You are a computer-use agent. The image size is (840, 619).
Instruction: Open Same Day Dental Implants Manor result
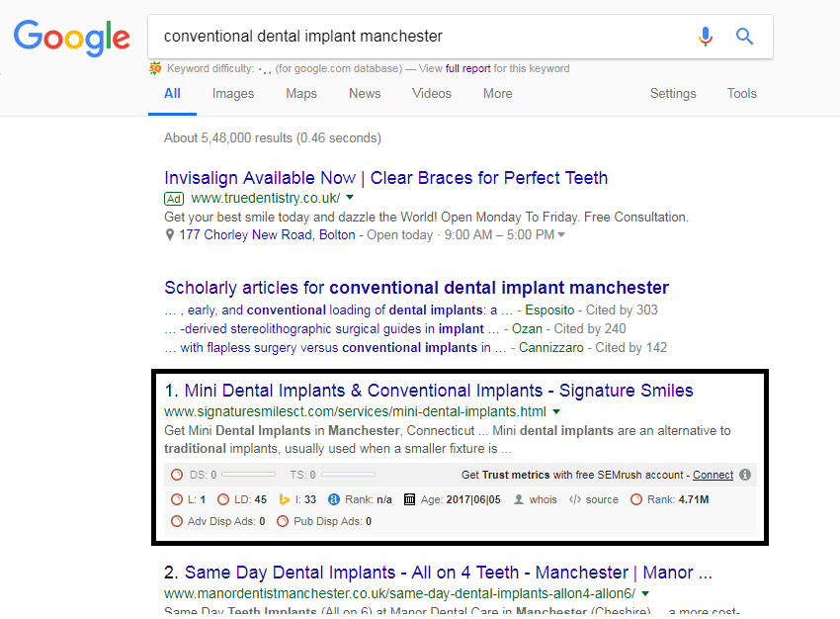(449, 573)
